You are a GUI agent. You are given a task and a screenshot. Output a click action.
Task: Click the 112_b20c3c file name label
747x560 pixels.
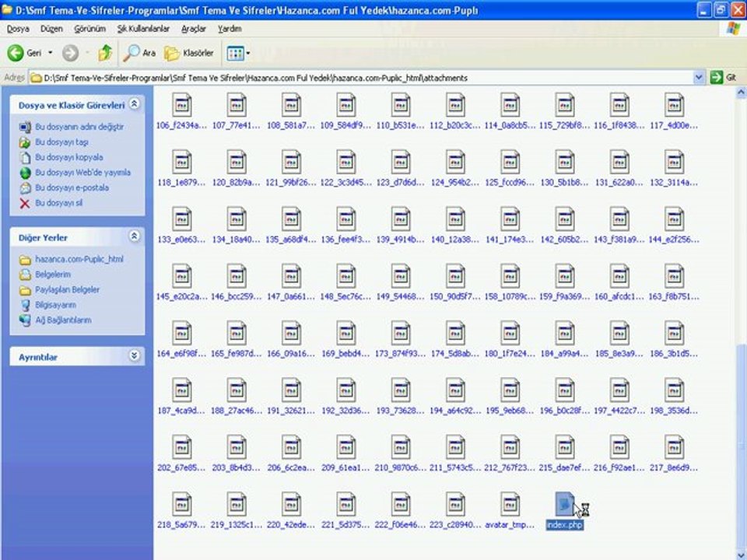pyautogui.click(x=455, y=126)
